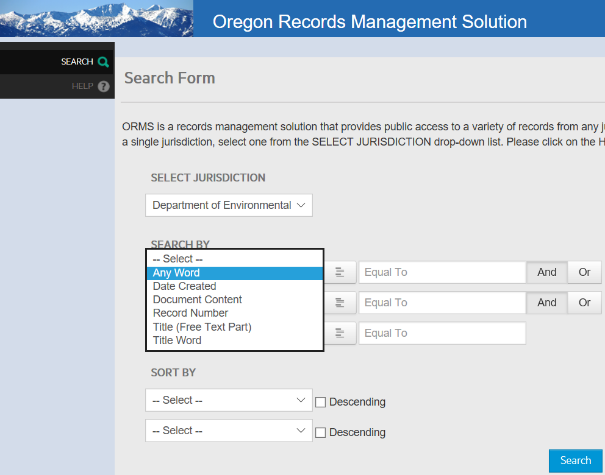Check the first Descending checkbox
The image size is (605, 475).
tap(321, 402)
